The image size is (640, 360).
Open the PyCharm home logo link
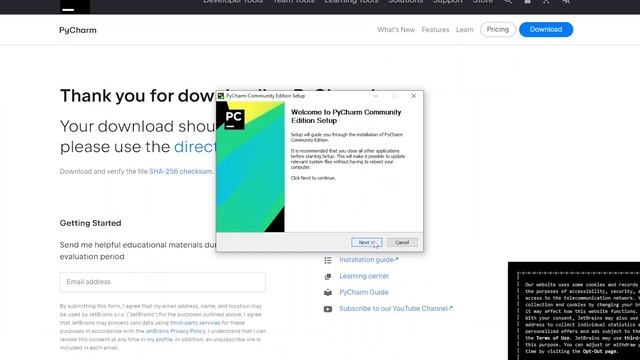(x=78, y=30)
